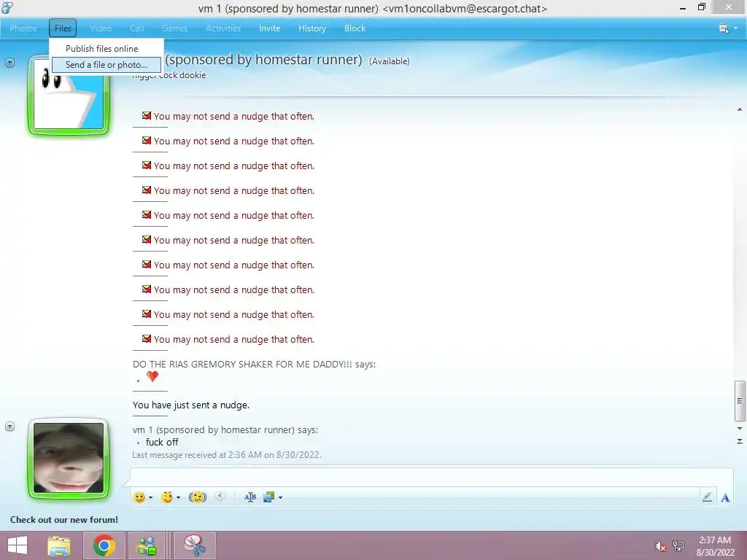Click the voice clip speaker icon
The image size is (747, 560).
coord(220,497)
